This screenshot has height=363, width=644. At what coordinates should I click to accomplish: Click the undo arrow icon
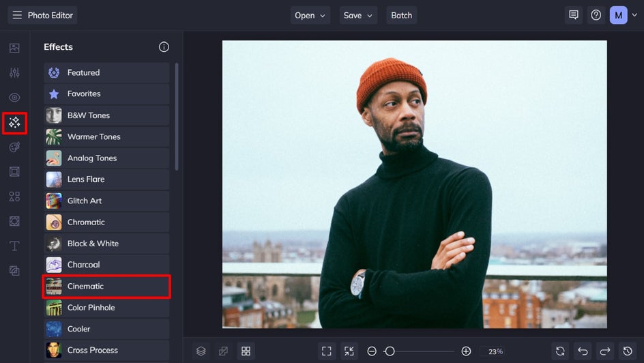click(583, 351)
